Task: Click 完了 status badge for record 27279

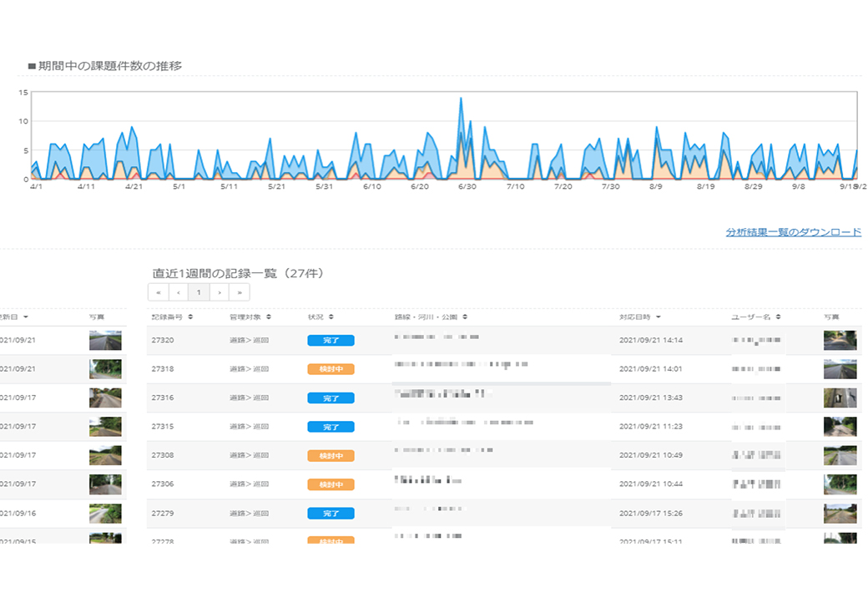Action: click(x=331, y=513)
